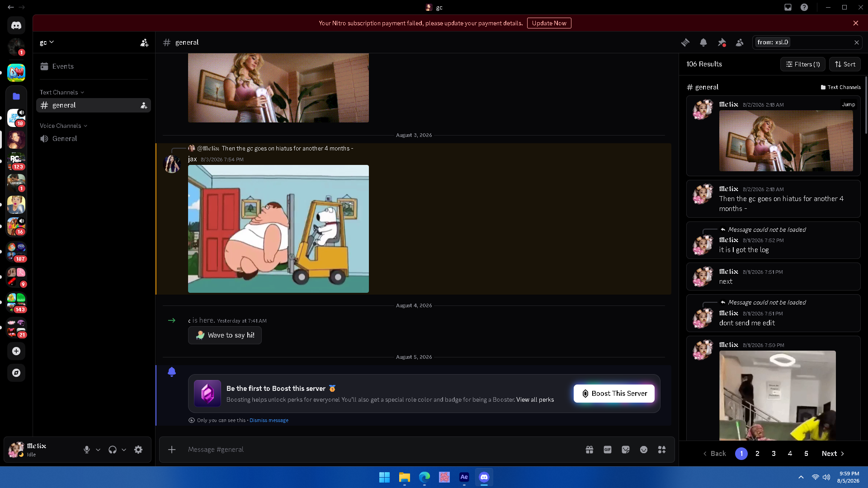Open Microsoft Edge from the taskbar
This screenshot has height=488, width=868.
(x=424, y=477)
